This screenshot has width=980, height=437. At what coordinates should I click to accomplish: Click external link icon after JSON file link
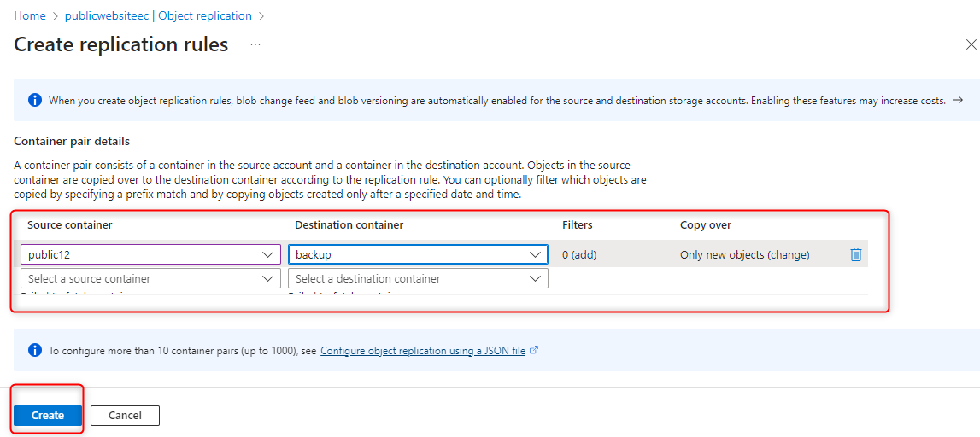coord(534,350)
